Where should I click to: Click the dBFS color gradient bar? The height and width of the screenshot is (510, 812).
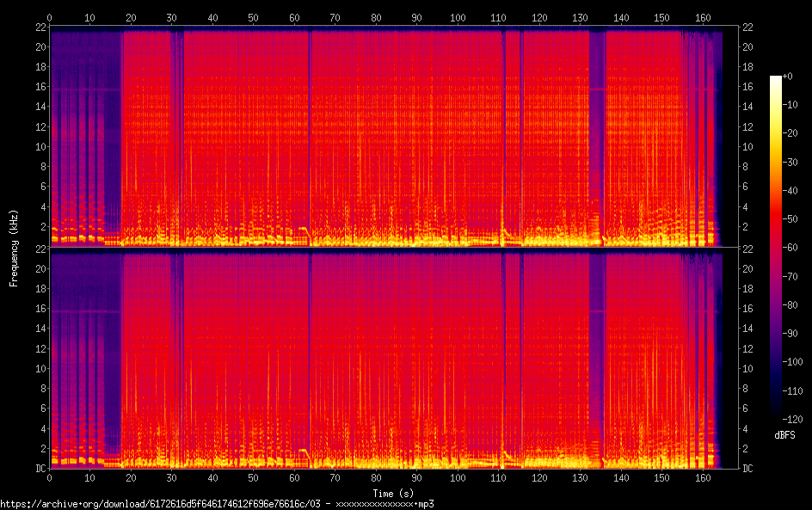click(776, 248)
